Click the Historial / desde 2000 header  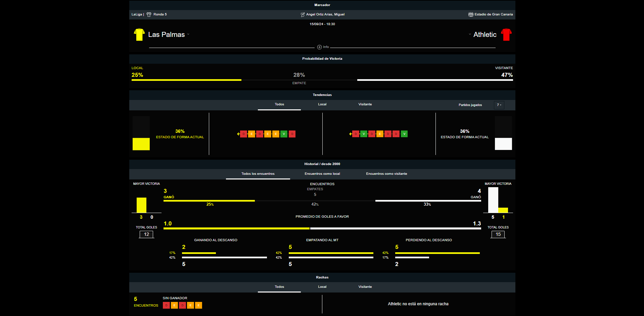pos(322,164)
